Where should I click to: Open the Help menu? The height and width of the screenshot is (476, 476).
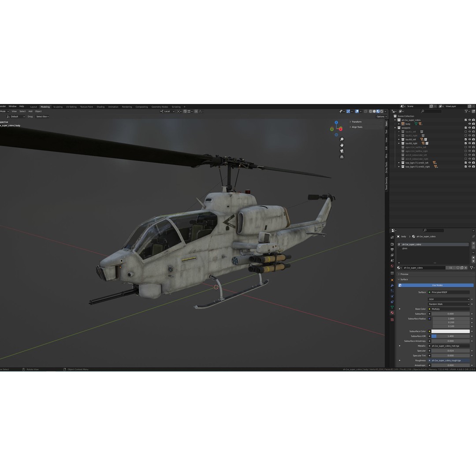[x=22, y=106]
